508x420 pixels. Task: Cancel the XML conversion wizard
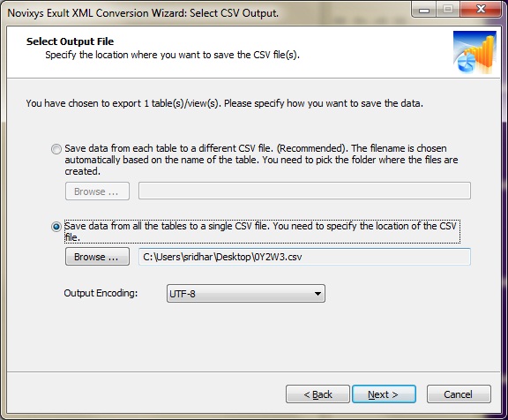[459, 394]
